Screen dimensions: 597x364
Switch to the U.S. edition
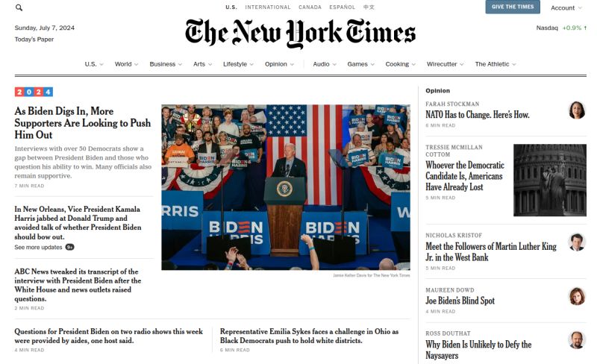pyautogui.click(x=231, y=7)
